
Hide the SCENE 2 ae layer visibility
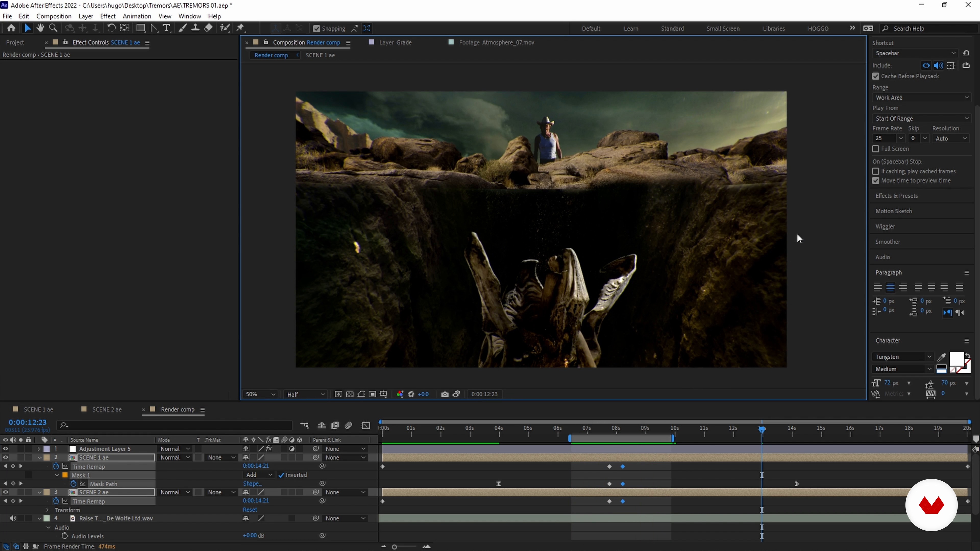[x=5, y=492]
